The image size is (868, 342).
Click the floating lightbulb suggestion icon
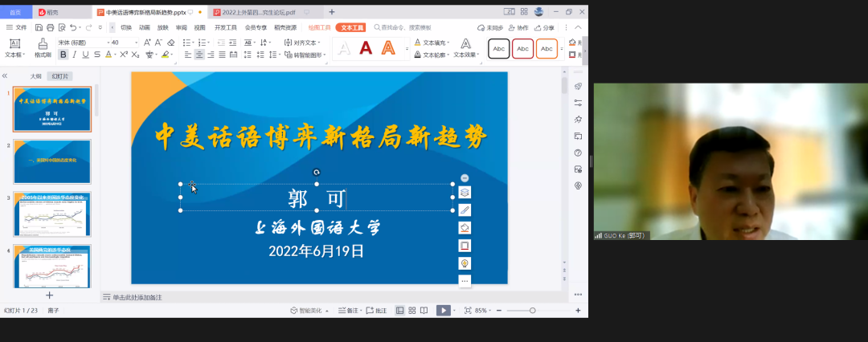[x=465, y=263]
